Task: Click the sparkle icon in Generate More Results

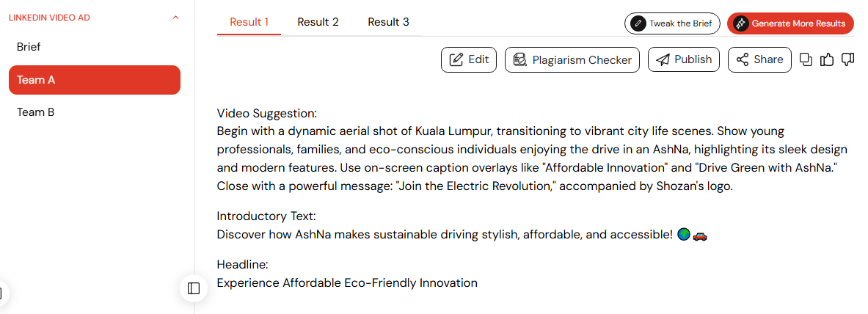Action: [x=740, y=23]
